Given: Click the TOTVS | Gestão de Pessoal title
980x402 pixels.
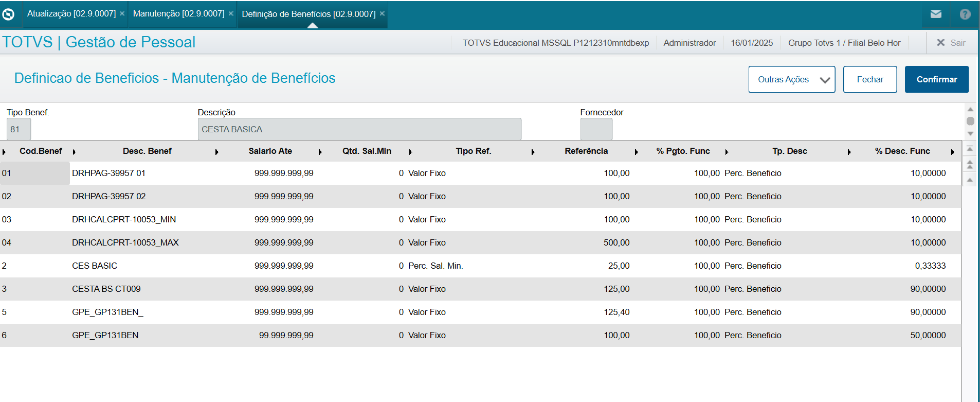Looking at the screenshot, I should coord(99,42).
